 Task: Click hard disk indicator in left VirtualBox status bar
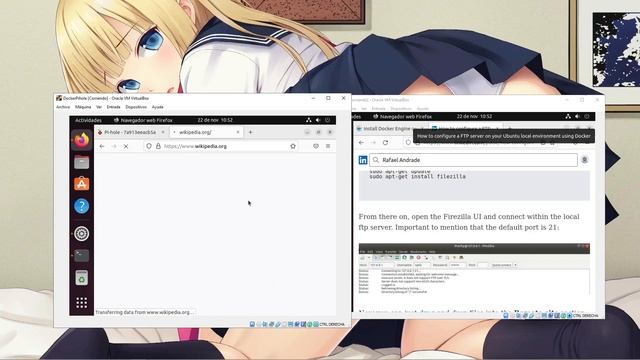pos(252,324)
